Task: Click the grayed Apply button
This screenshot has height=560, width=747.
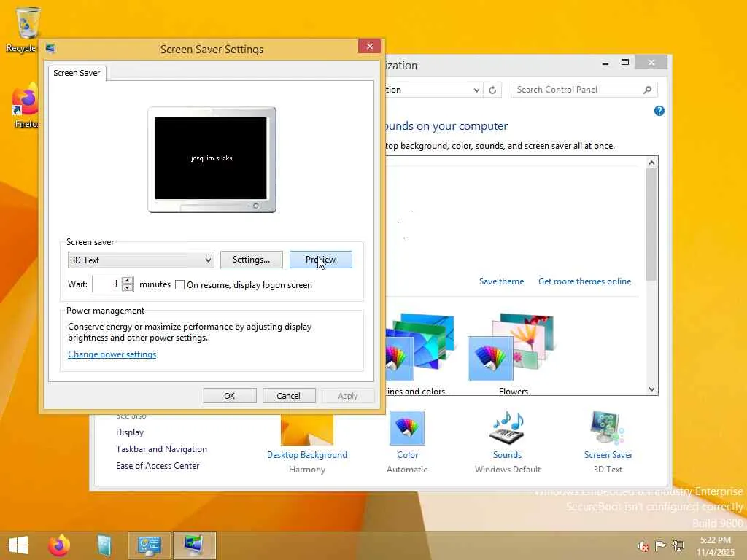Action: point(348,396)
